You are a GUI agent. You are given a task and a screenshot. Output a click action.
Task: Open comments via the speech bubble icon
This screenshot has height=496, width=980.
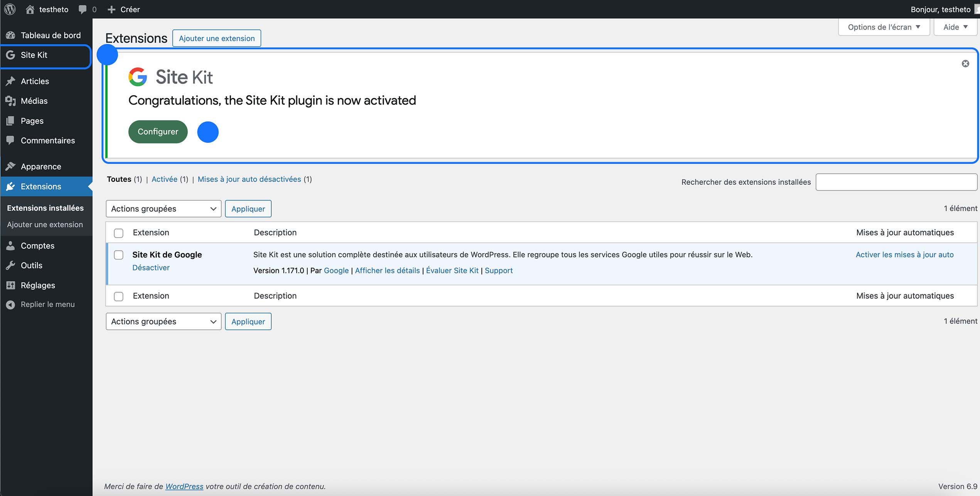(83, 9)
